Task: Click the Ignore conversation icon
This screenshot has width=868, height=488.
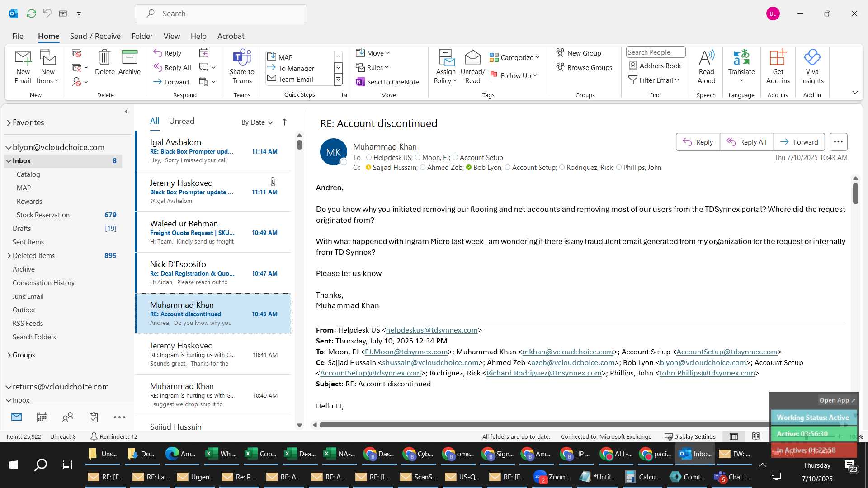Action: (x=76, y=54)
